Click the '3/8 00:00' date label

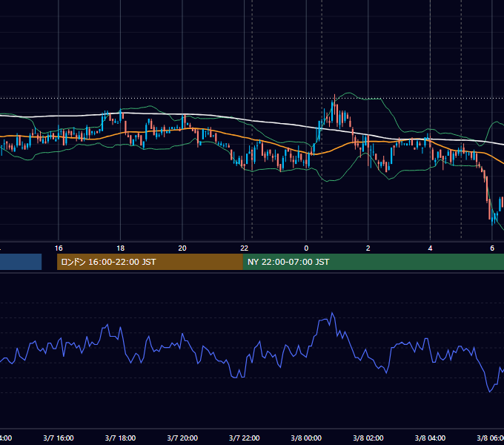tap(306, 438)
